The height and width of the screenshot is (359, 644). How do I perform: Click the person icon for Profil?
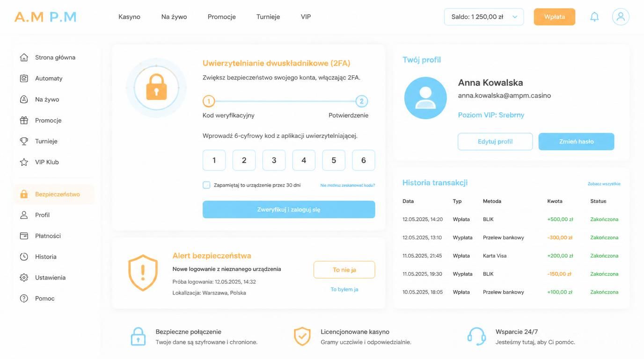tap(24, 215)
